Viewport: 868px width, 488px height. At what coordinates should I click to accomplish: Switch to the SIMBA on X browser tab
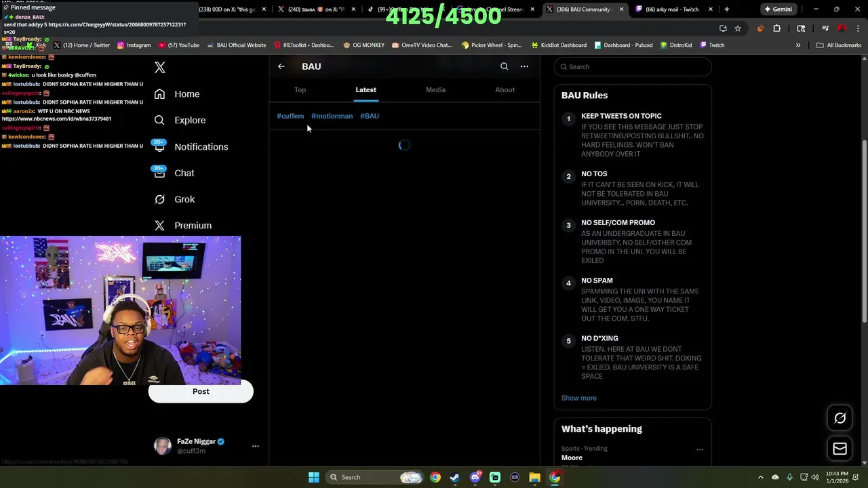[x=316, y=9]
